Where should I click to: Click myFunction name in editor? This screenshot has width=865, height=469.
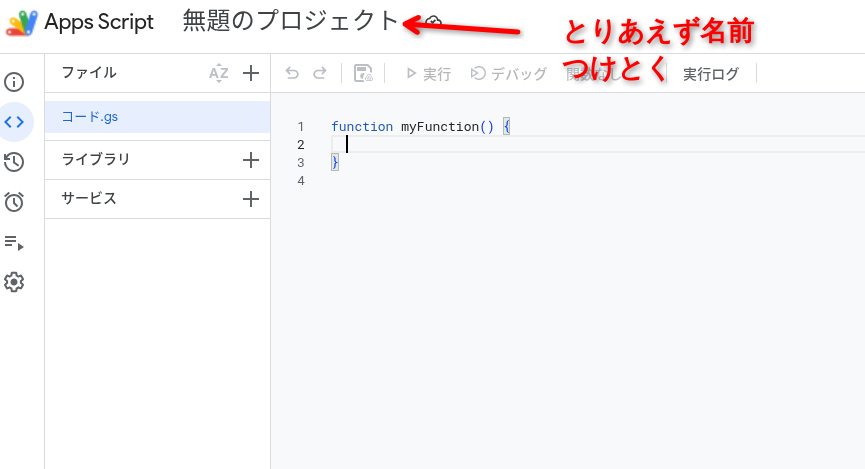point(440,126)
